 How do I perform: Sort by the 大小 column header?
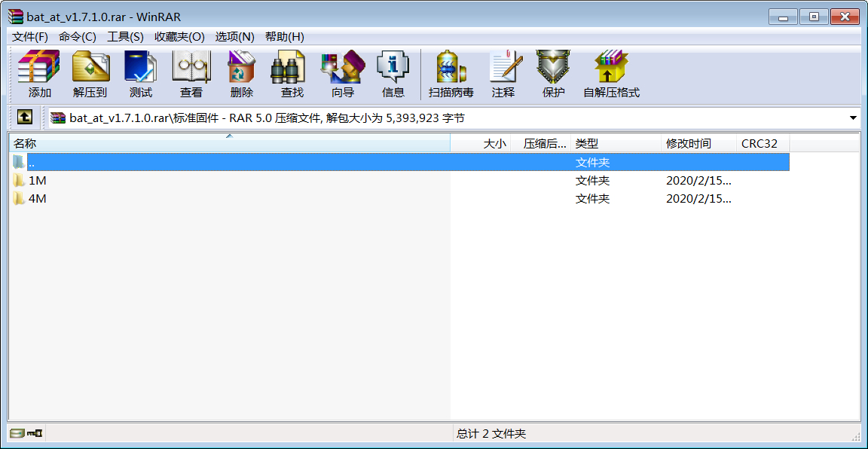click(481, 144)
